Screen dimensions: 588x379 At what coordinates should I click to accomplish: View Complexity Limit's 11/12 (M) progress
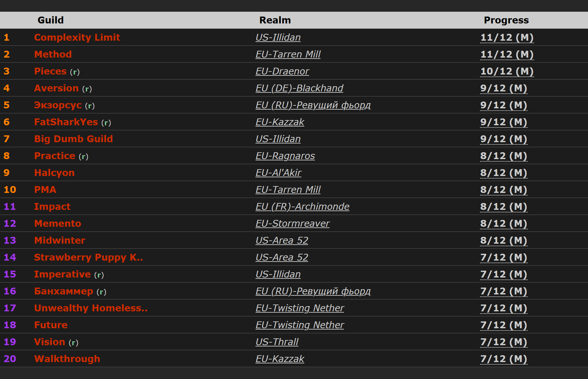tap(507, 37)
